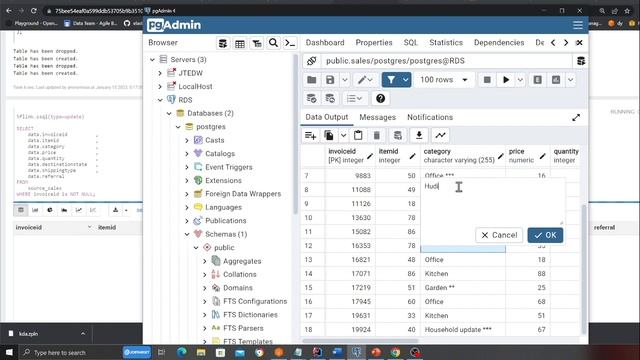Collapse the Servers (3) tree node
The image size is (640, 360).
pyautogui.click(x=152, y=60)
